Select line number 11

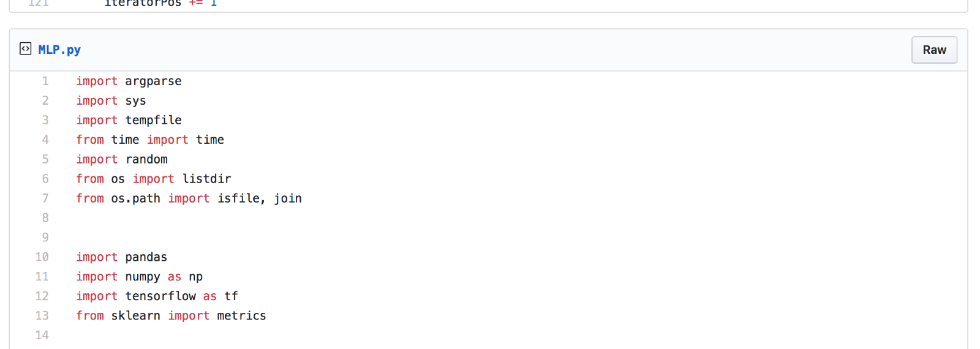[x=42, y=277]
